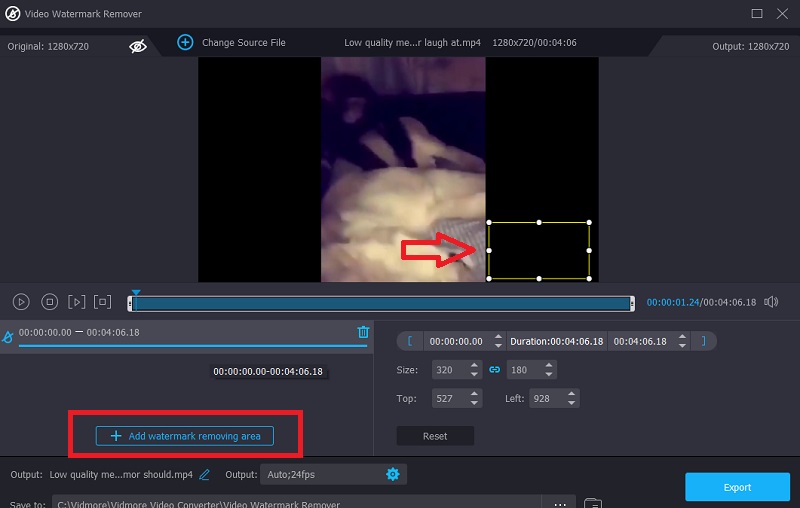Screen dimensions: 800x508
Task: Open the save path browse ellipsis
Action: tap(557, 503)
